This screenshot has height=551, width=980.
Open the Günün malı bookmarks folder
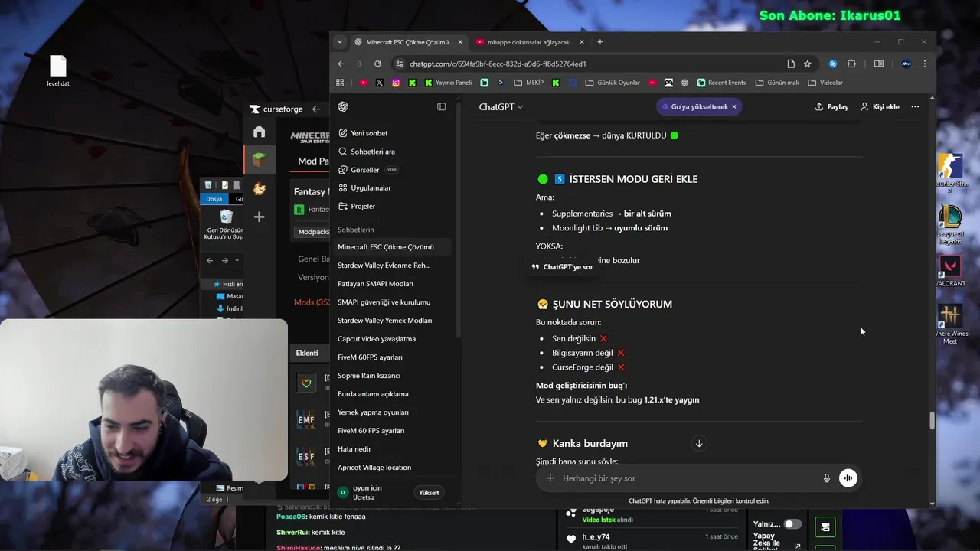pos(777,83)
